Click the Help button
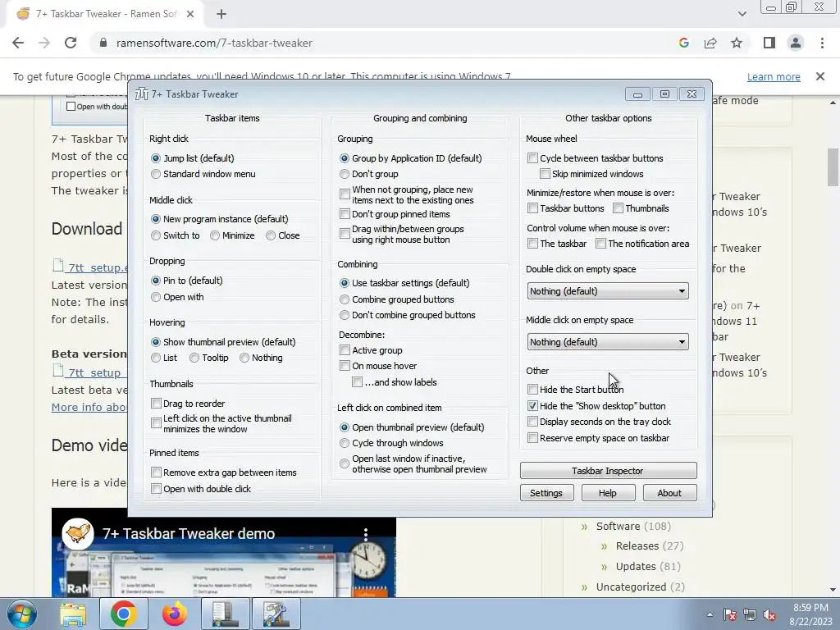 pos(608,493)
